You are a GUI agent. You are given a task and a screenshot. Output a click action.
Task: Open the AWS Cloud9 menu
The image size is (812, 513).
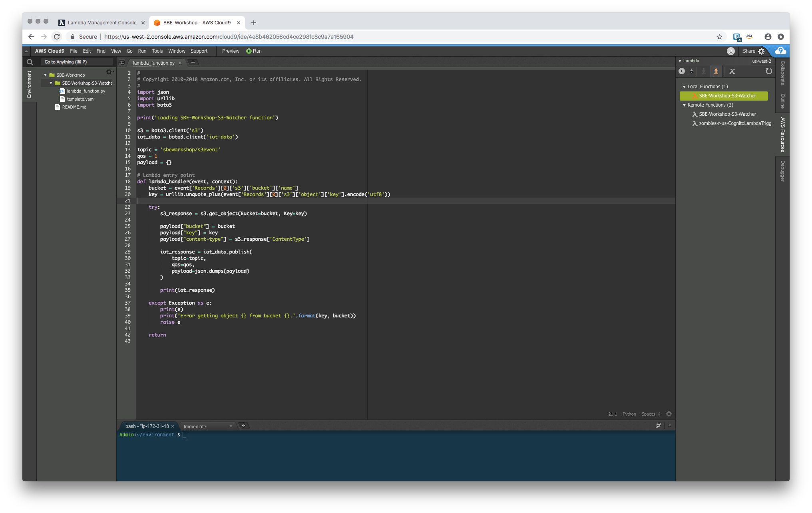tap(50, 51)
